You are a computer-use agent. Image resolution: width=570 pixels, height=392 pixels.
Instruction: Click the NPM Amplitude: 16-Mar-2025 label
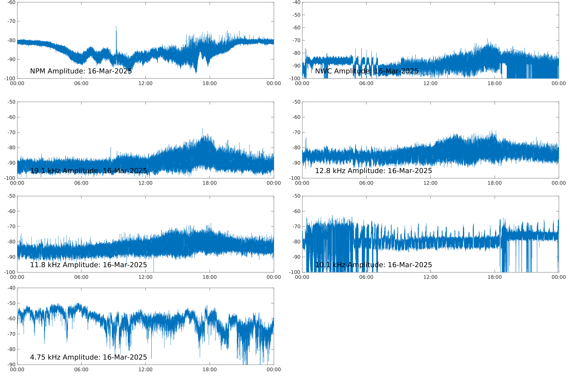click(81, 71)
